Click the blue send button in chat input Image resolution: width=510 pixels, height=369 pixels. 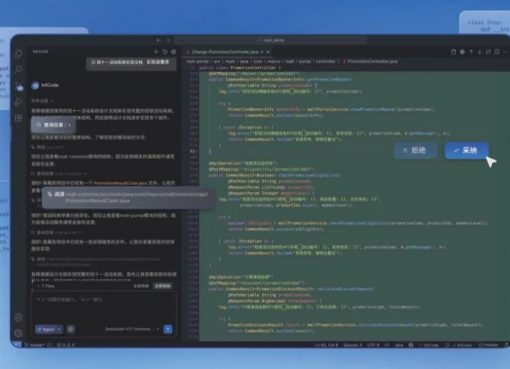click(168, 329)
